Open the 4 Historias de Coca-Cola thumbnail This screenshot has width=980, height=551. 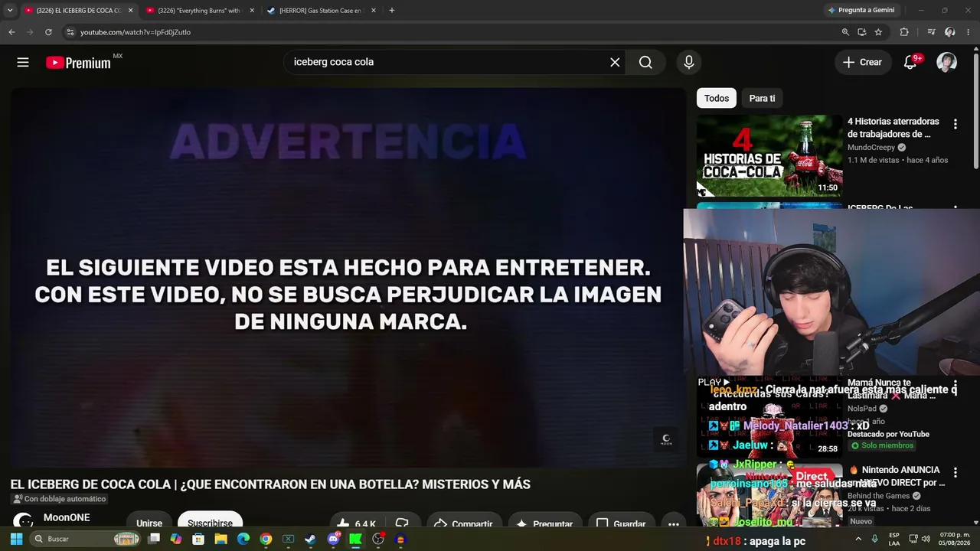[769, 155]
